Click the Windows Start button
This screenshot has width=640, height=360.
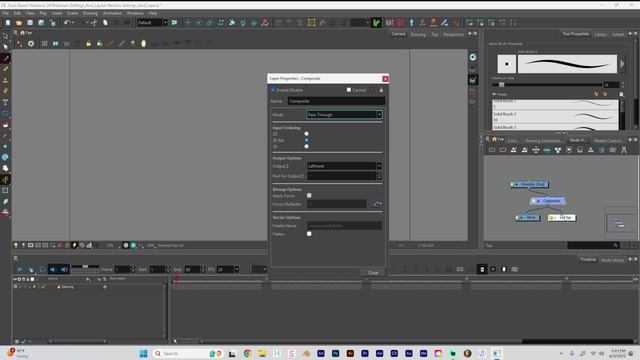[x=143, y=353]
